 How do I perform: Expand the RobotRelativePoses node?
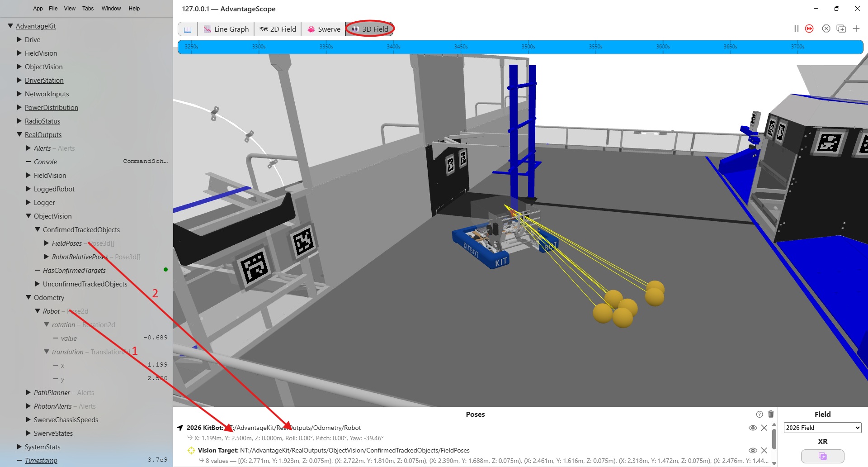click(47, 257)
